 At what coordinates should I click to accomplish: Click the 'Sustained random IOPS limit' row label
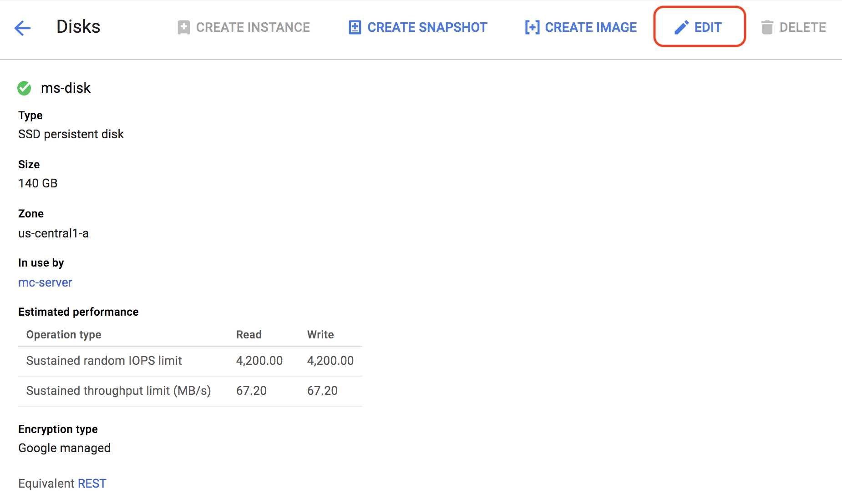(104, 361)
